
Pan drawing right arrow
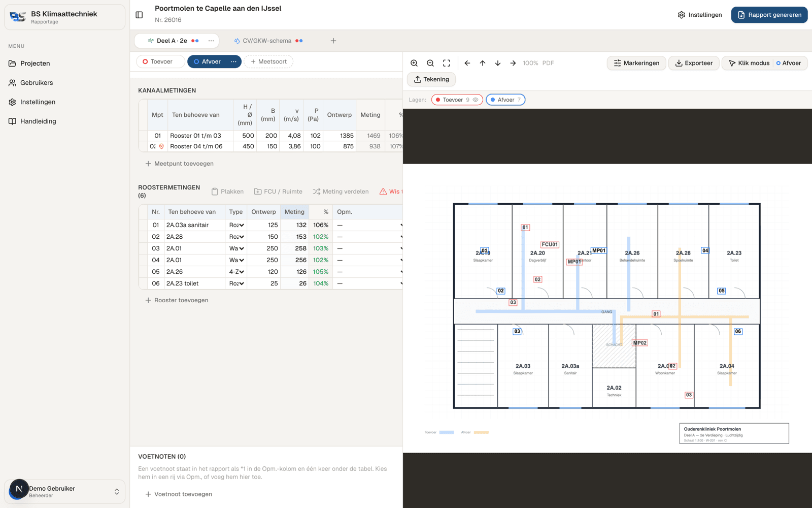click(x=513, y=63)
